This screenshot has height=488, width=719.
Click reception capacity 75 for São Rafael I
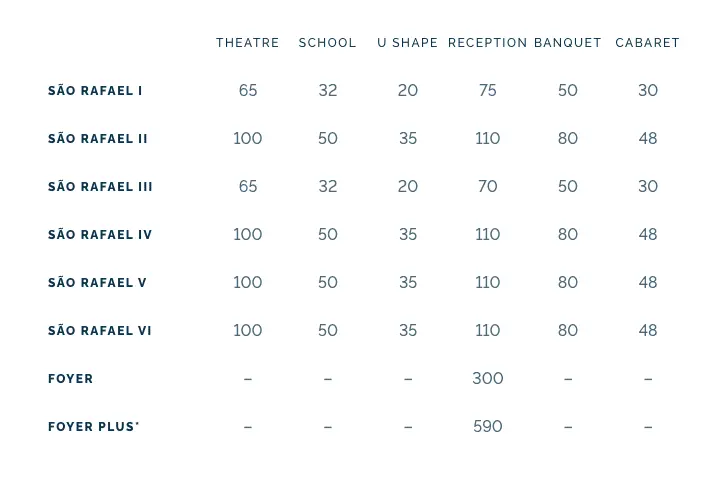(x=488, y=90)
